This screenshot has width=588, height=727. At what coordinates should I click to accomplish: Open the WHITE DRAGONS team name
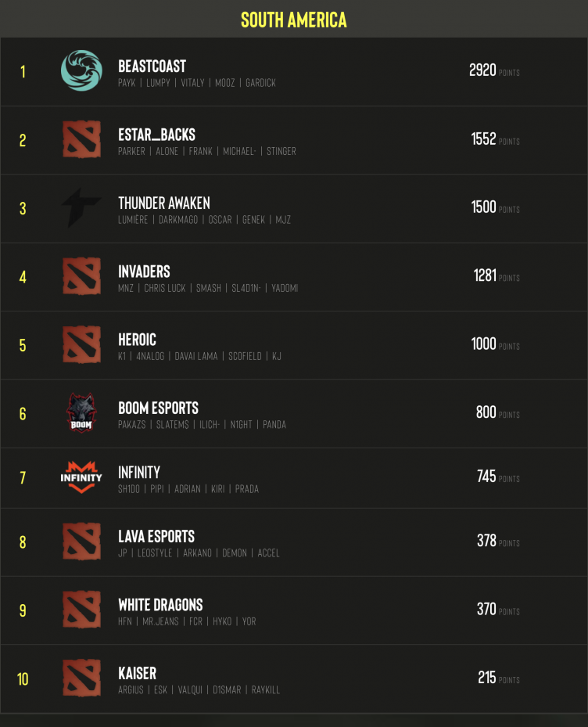tap(160, 605)
